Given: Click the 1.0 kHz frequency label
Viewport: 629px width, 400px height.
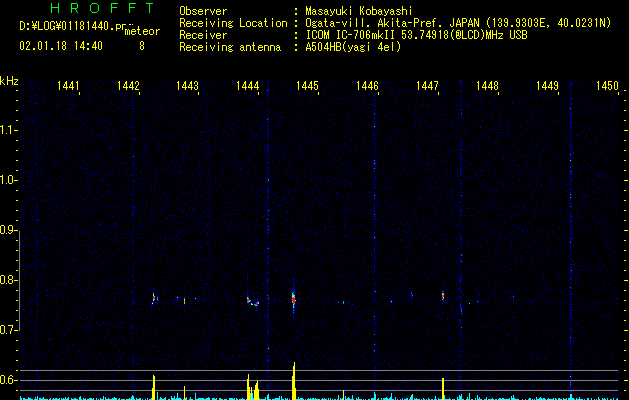Looking at the screenshot, I should pyautogui.click(x=8, y=180).
